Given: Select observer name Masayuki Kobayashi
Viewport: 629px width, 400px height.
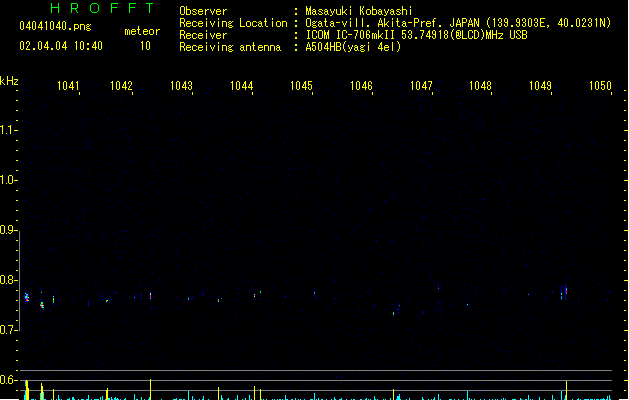Looking at the screenshot, I should click(x=359, y=11).
